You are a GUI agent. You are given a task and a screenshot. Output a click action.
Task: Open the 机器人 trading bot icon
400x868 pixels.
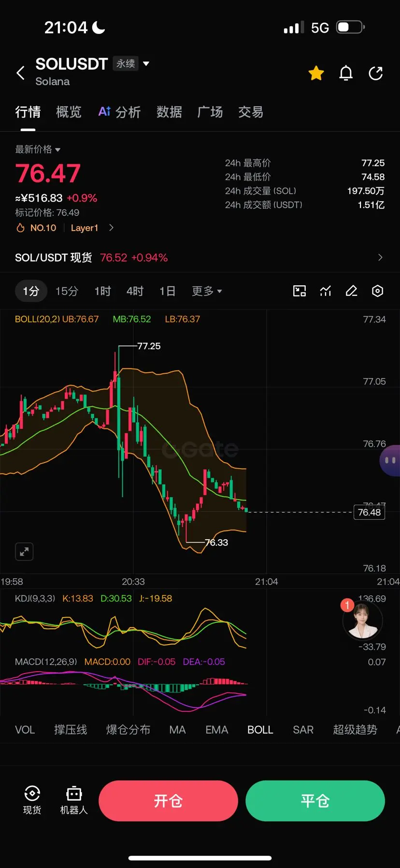pyautogui.click(x=74, y=800)
